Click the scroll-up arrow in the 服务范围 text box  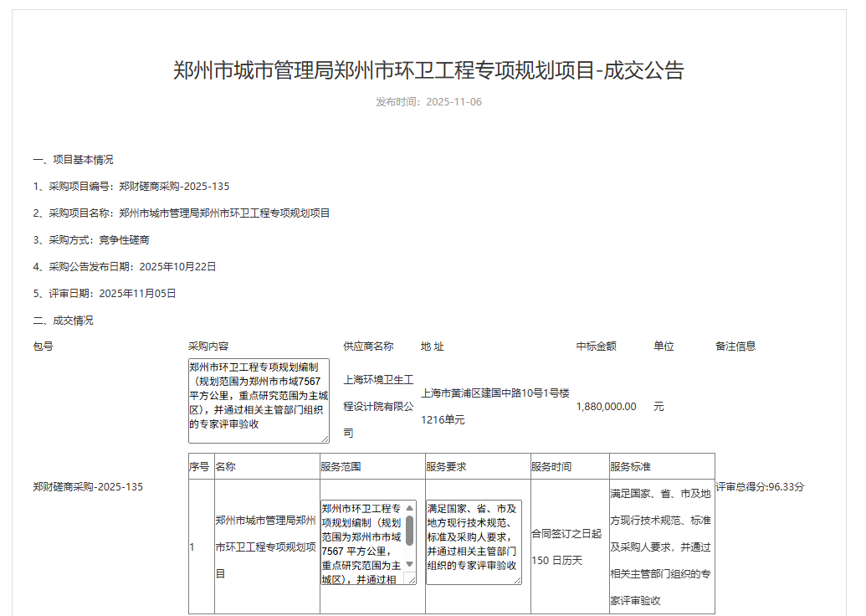pyautogui.click(x=410, y=508)
